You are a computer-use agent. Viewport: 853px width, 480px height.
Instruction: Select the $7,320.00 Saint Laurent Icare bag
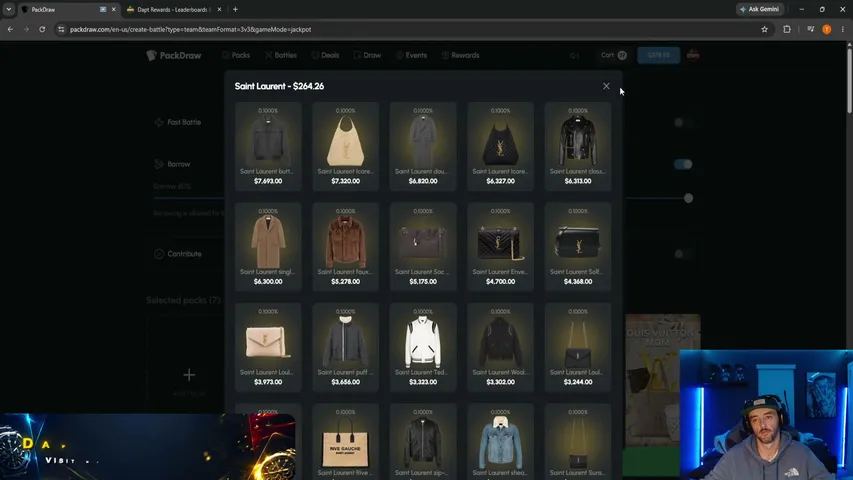[x=345, y=146]
